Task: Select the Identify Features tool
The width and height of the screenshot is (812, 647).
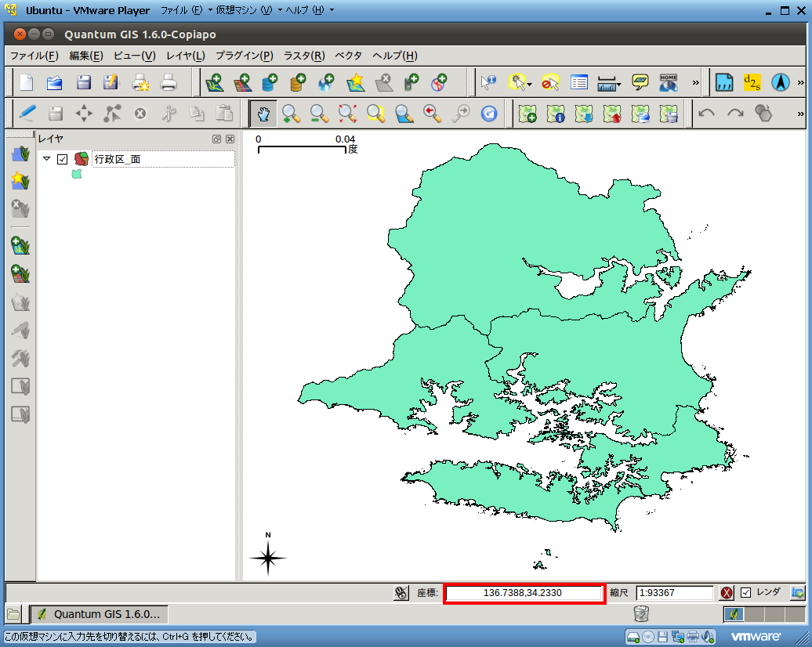Action: [488, 82]
